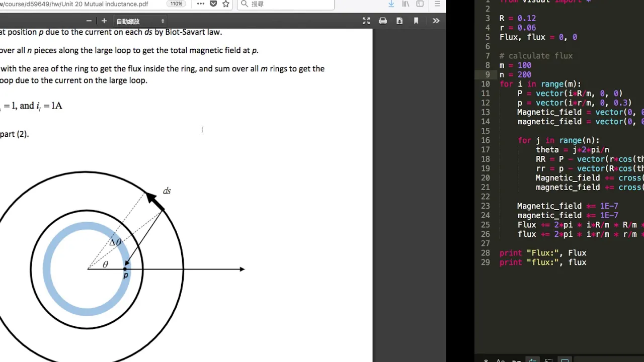Click the URL ending in Mutual inductance.pdf
The image size is (644, 362).
[74, 4]
